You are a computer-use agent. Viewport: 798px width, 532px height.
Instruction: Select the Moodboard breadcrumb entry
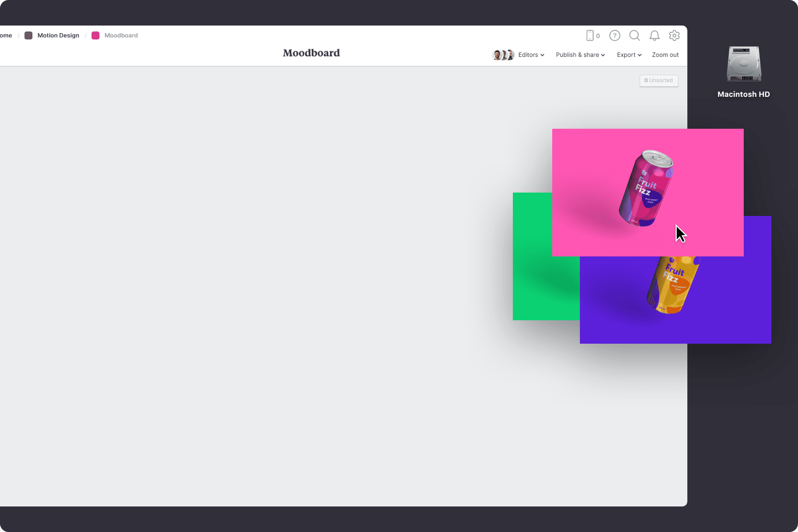point(122,35)
